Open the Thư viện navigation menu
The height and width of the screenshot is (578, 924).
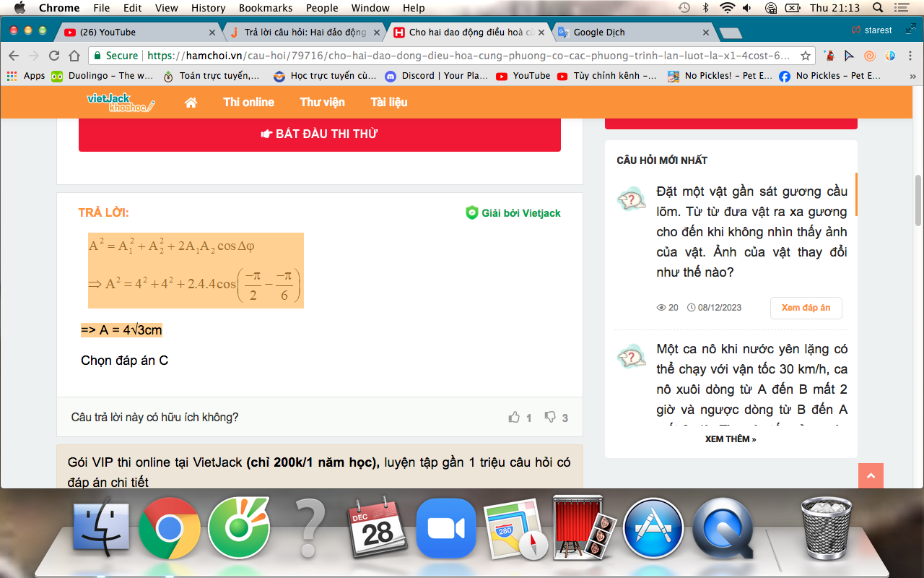click(x=322, y=103)
